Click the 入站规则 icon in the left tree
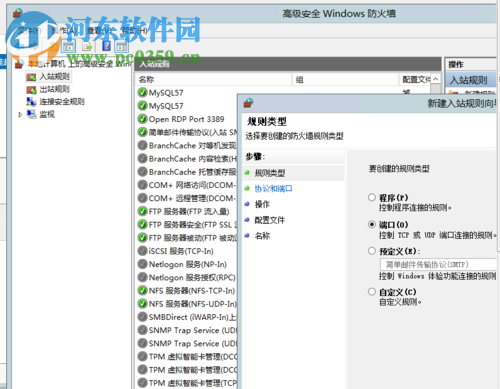500x389 pixels. pyautogui.click(x=31, y=77)
